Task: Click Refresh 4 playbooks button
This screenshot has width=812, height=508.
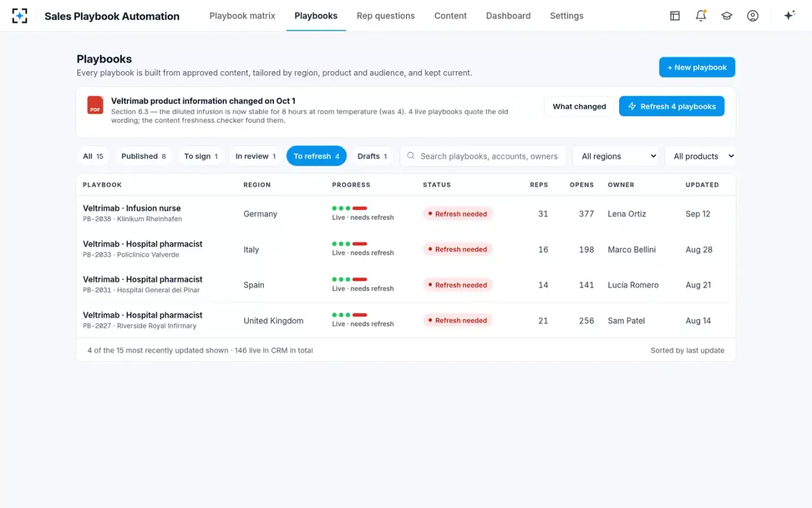Action: click(672, 106)
